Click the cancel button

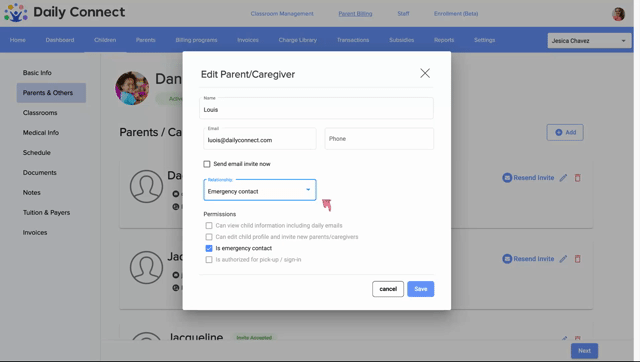click(x=388, y=289)
